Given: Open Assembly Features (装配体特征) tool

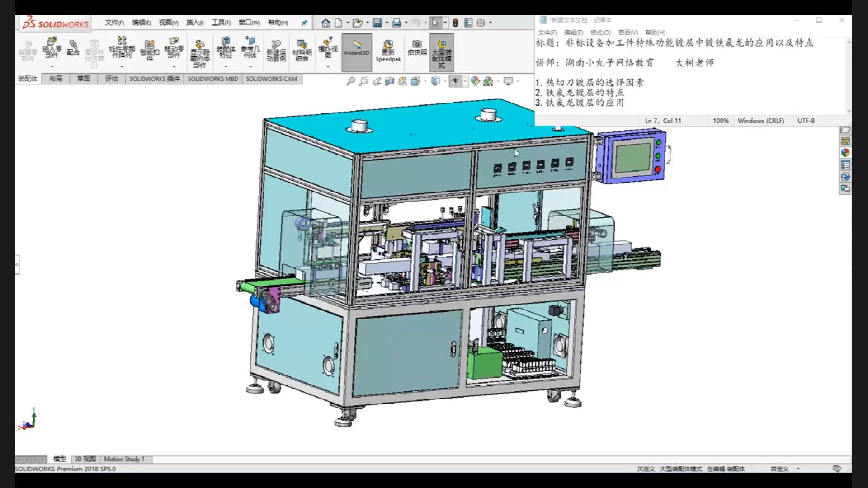Looking at the screenshot, I should coord(226,48).
